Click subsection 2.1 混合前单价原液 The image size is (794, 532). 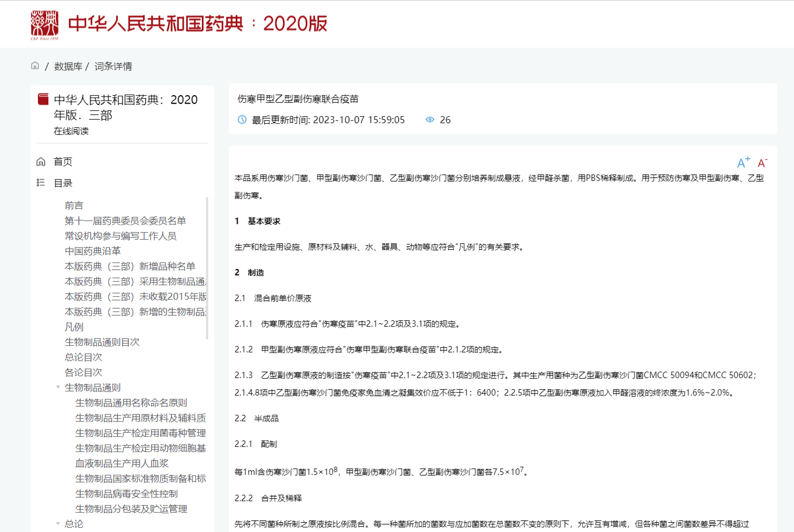pos(273,298)
